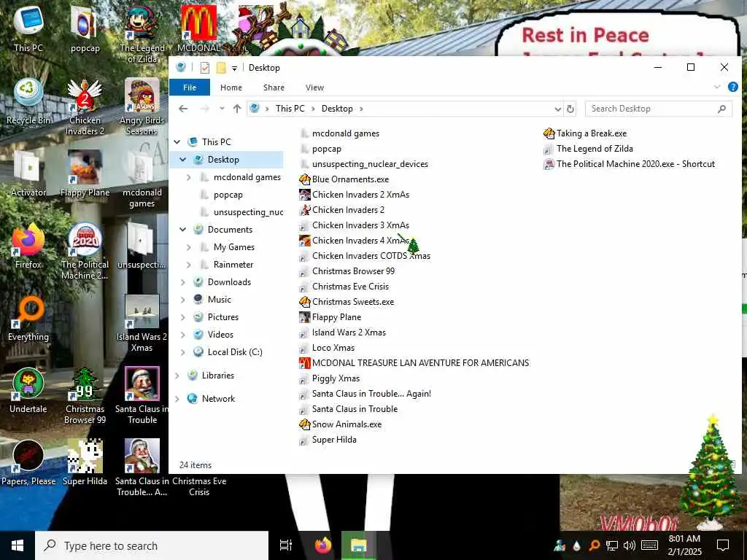The width and height of the screenshot is (747, 560).
Task: Click the taskbar search box
Action: (x=152, y=545)
